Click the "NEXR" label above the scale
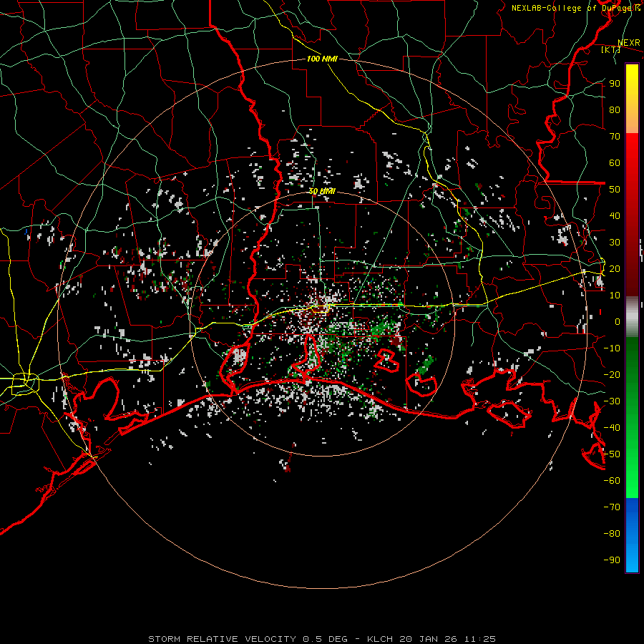The height and width of the screenshot is (644, 644). 629,43
